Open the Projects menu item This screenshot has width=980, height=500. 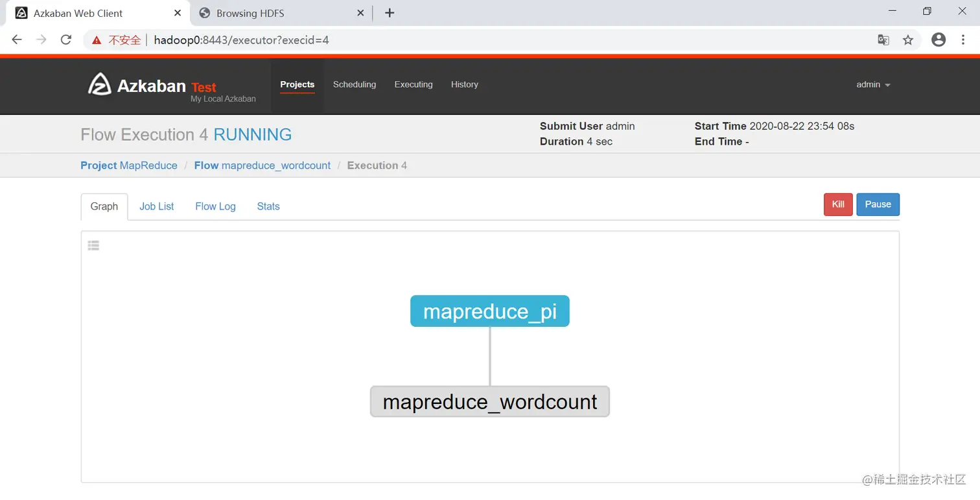tap(297, 84)
